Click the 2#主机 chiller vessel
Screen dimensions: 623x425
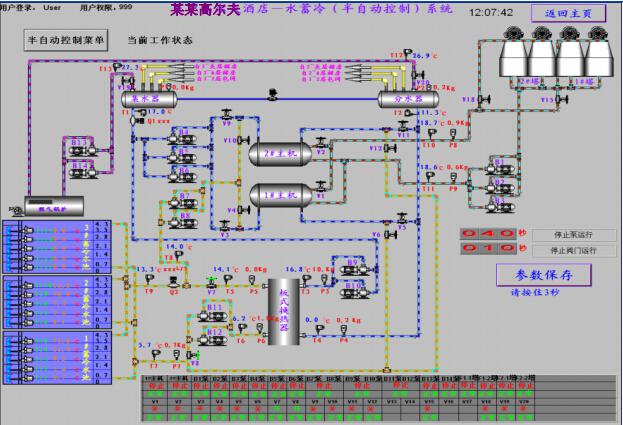point(280,154)
